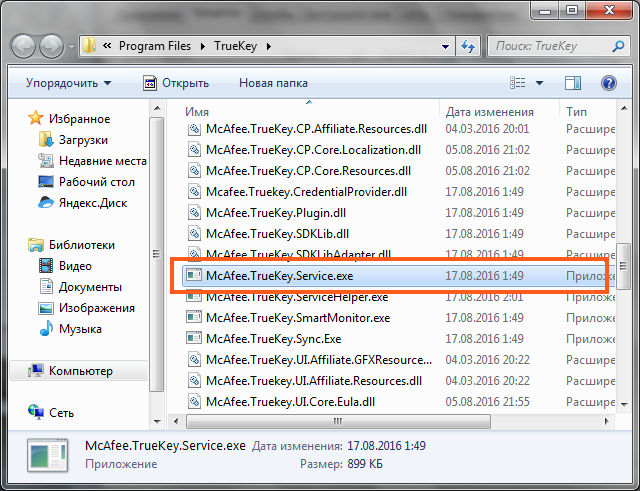Select McAfee.TrueKey.UI.Affiliate.GFXResource file
The image size is (640, 491).
(x=318, y=360)
